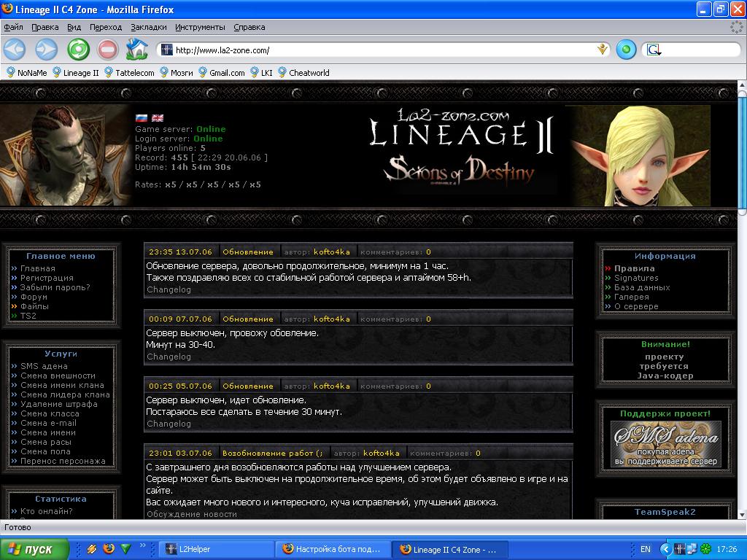Image resolution: width=747 pixels, height=560 pixels.
Task: Click the Changelog link under first news post
Action: pyautogui.click(x=169, y=289)
